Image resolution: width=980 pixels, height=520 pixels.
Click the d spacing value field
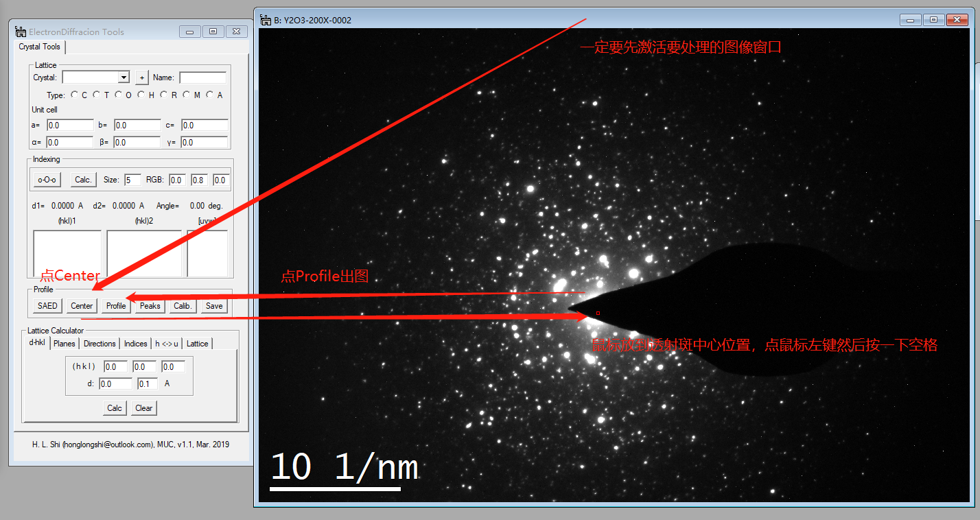click(115, 384)
